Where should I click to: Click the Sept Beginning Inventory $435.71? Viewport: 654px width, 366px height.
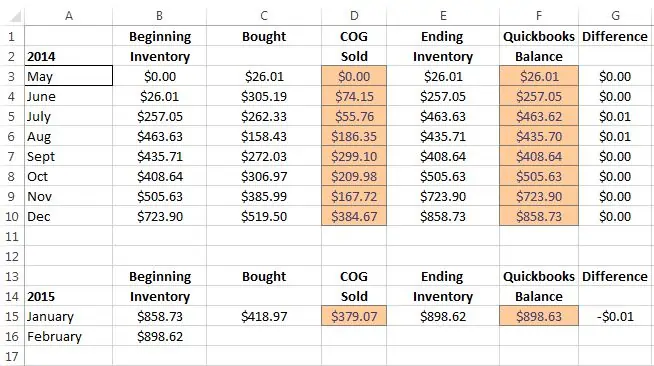click(x=160, y=156)
